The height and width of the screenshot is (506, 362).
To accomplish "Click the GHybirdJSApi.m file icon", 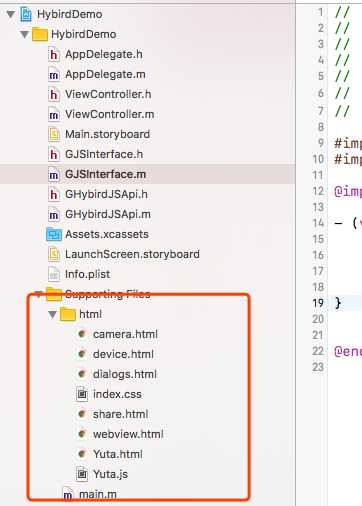I will click(x=54, y=214).
